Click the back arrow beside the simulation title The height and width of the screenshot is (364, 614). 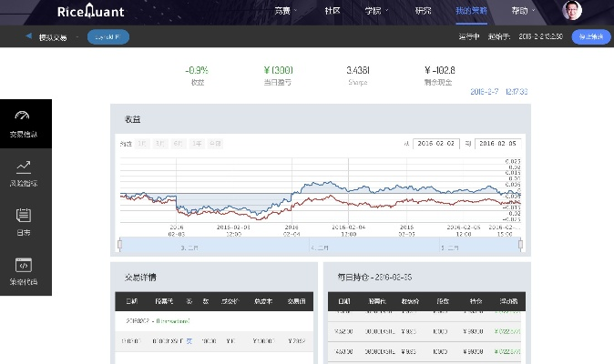(28, 36)
